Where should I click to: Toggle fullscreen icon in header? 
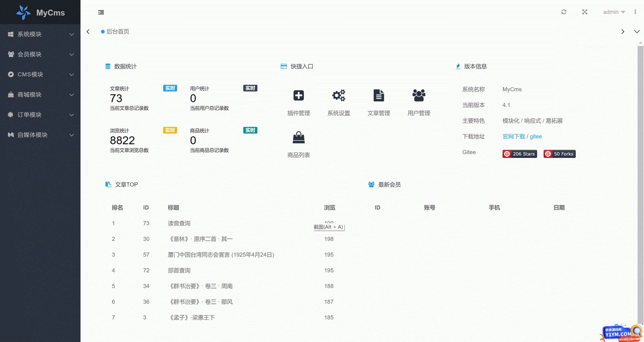tap(585, 12)
